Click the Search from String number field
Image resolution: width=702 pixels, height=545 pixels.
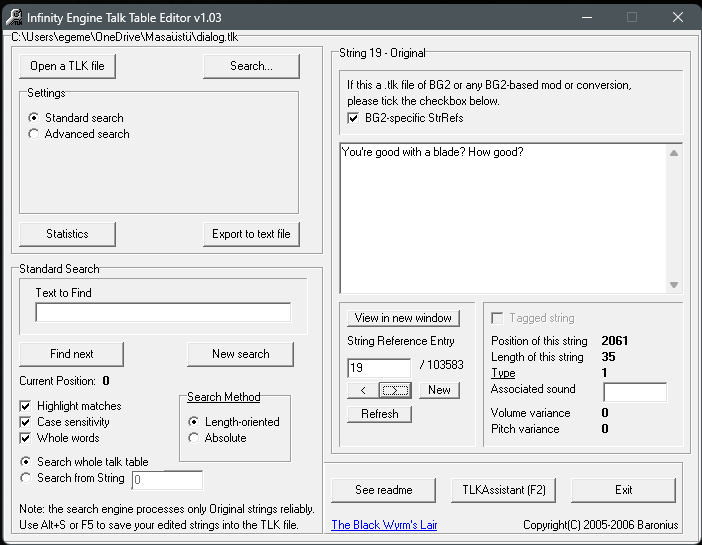click(x=167, y=480)
